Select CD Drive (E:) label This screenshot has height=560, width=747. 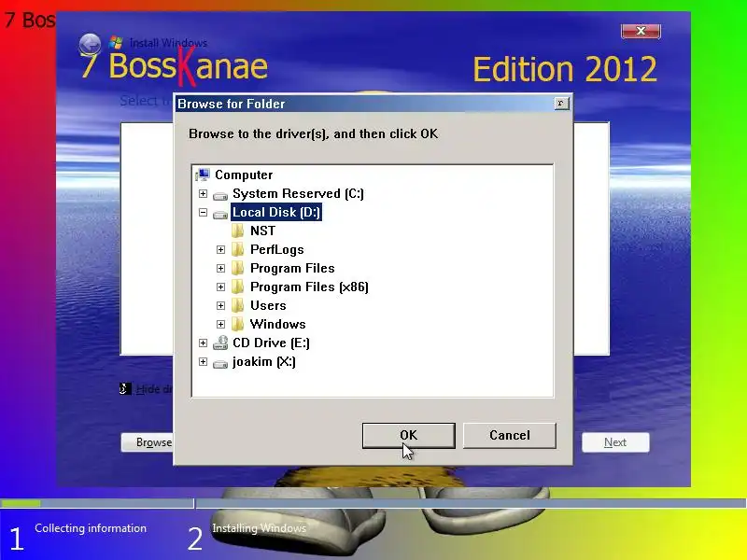point(271,343)
